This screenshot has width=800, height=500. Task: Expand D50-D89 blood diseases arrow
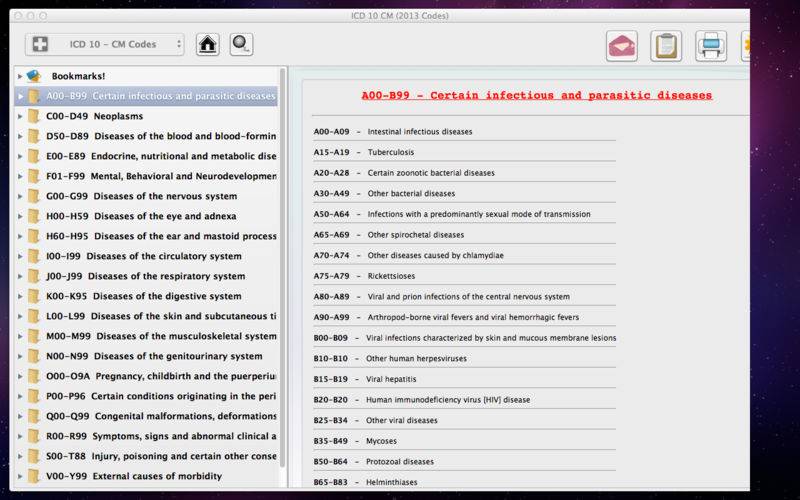pos(20,136)
